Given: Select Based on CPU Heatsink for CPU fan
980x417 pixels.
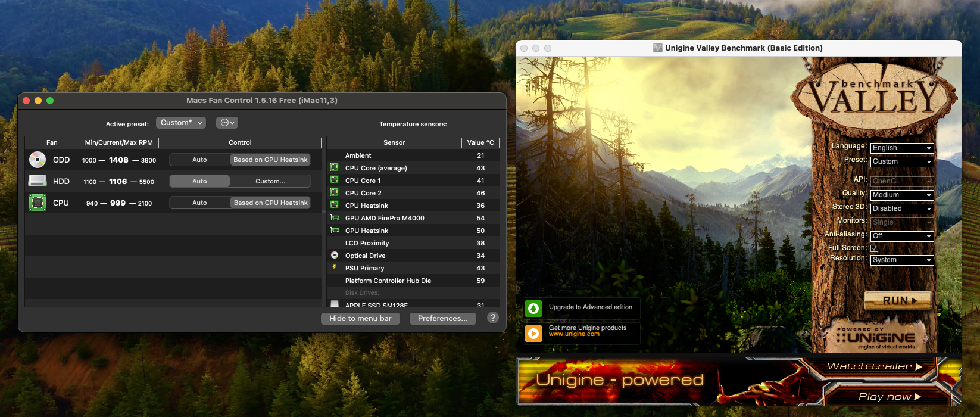Looking at the screenshot, I should click(x=270, y=203).
